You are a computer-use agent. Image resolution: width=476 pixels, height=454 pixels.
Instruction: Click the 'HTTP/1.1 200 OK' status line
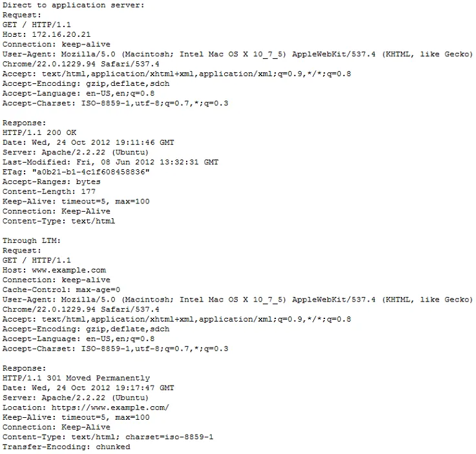click(x=39, y=132)
